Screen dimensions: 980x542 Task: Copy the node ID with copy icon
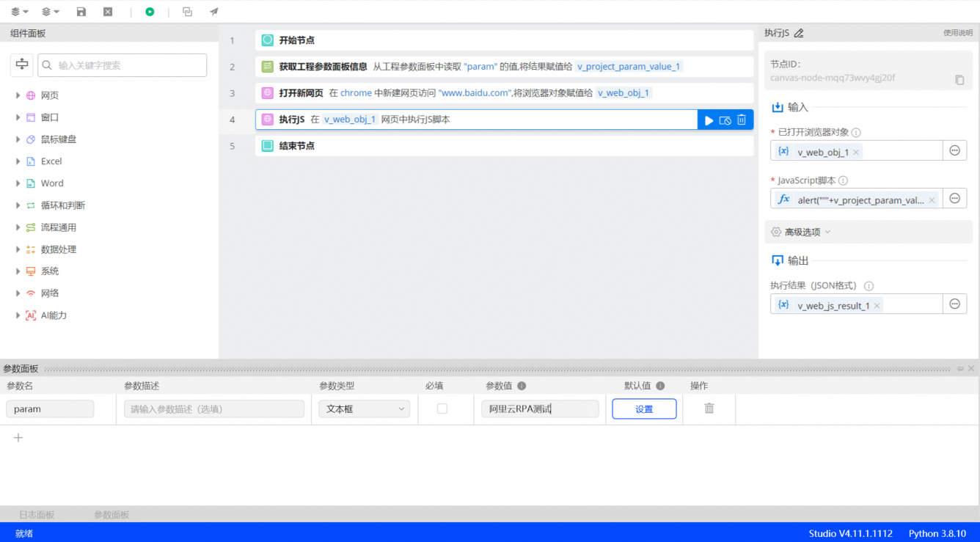tap(959, 80)
